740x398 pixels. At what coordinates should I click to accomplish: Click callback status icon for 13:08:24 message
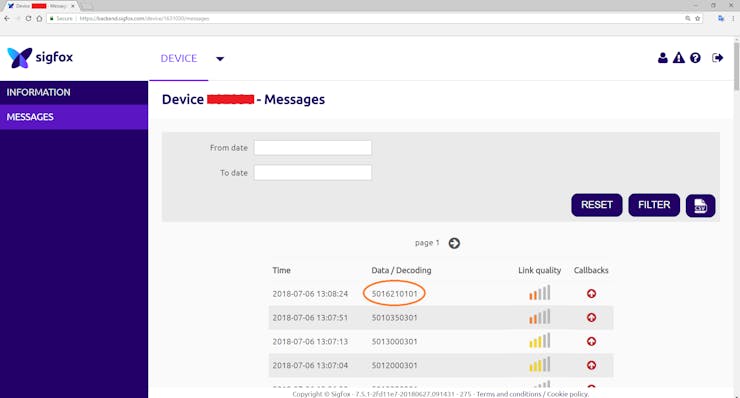(591, 294)
